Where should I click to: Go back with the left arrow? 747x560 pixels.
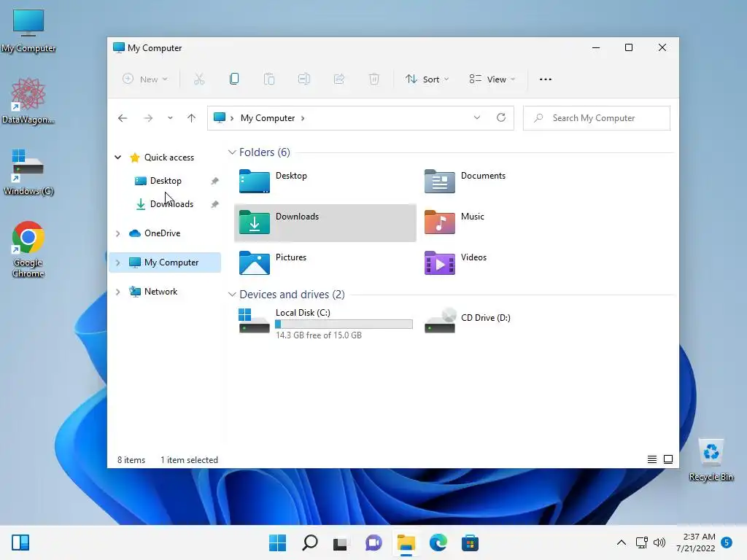coord(123,118)
